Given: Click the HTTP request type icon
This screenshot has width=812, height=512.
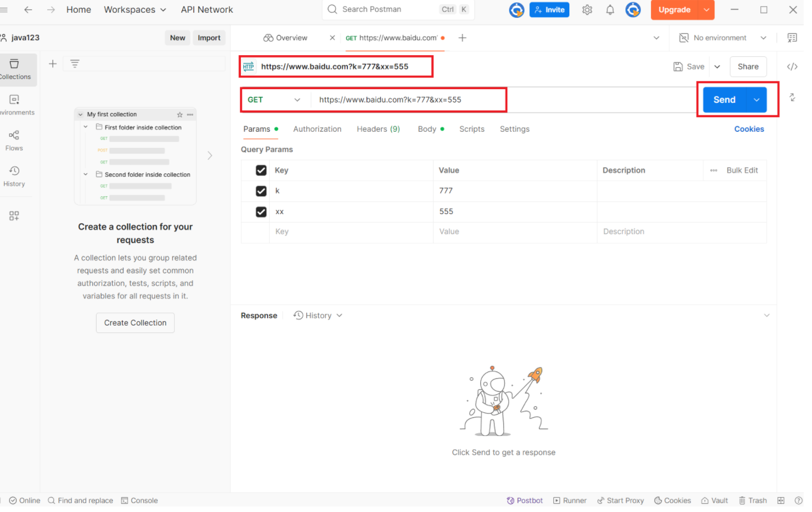Looking at the screenshot, I should [x=248, y=67].
